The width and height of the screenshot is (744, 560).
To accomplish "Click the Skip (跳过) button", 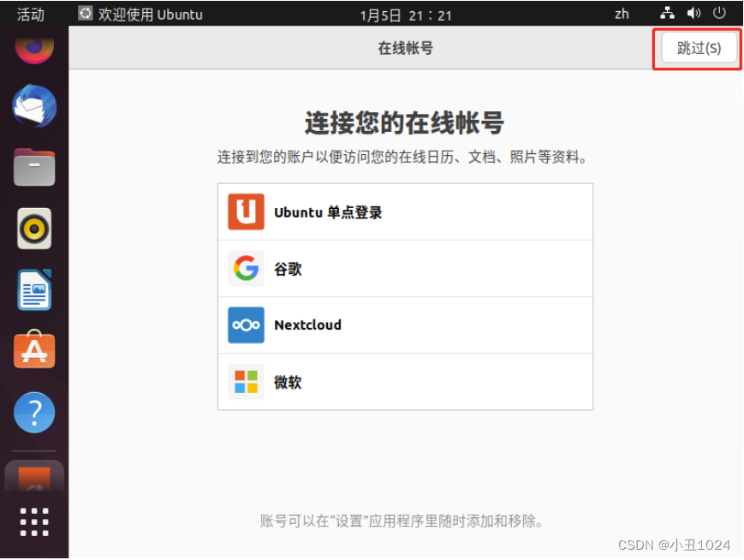I will [x=699, y=48].
